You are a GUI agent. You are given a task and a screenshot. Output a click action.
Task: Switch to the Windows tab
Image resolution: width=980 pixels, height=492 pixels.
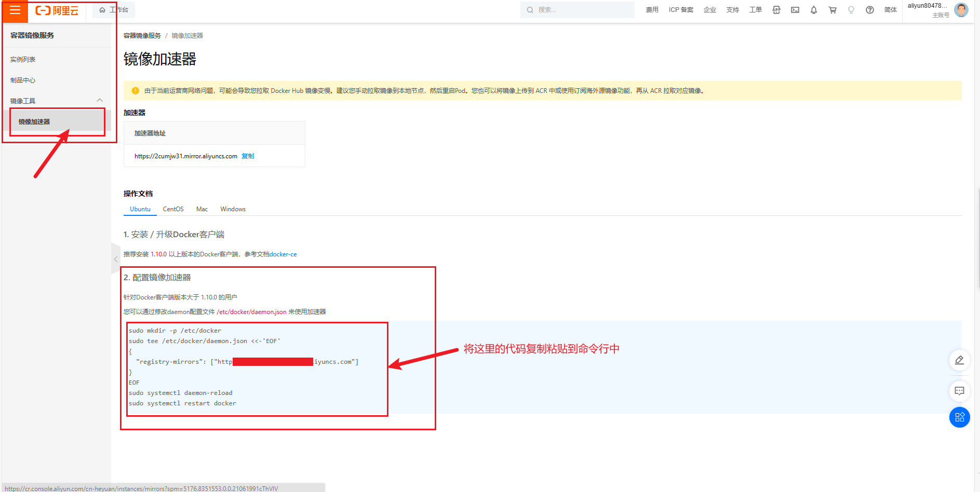pos(233,209)
